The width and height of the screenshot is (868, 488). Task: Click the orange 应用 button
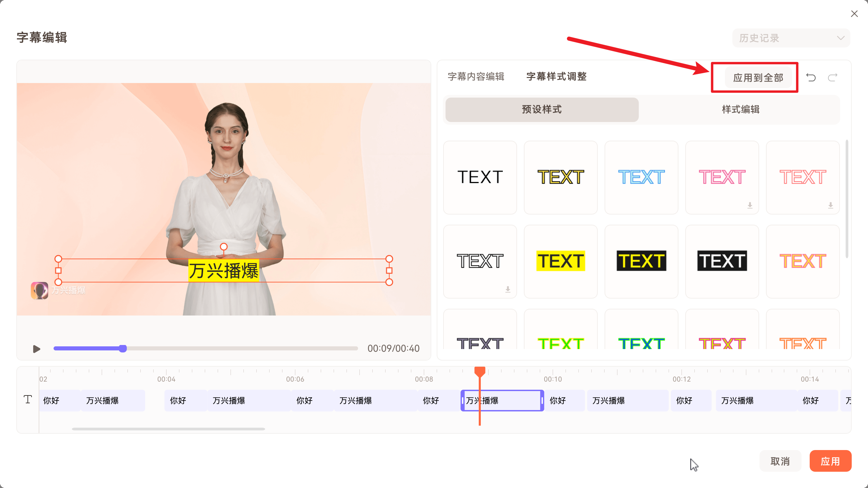[830, 461]
